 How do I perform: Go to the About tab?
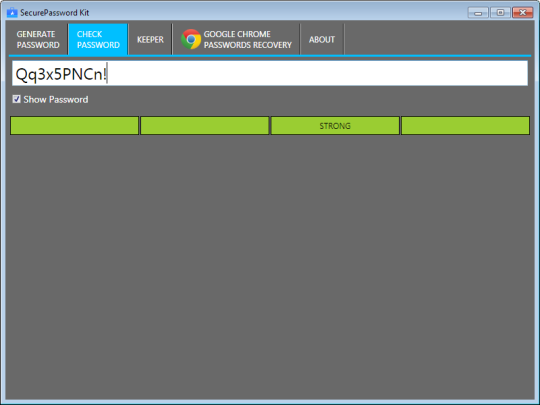point(322,39)
